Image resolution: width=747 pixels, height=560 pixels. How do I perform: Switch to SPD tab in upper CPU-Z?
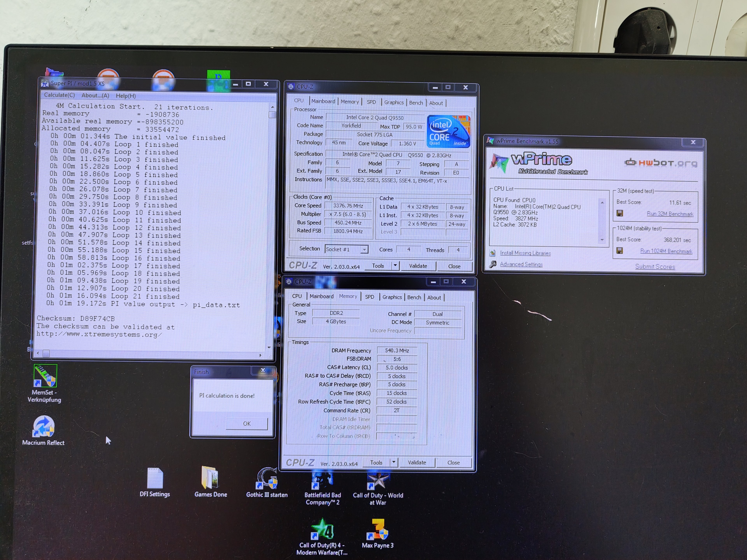pos(371,102)
